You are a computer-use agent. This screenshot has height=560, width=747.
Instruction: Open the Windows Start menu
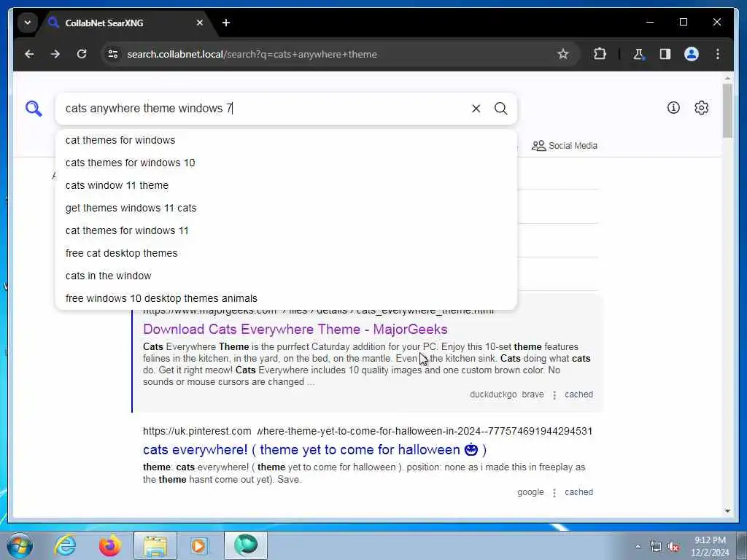[20, 545]
